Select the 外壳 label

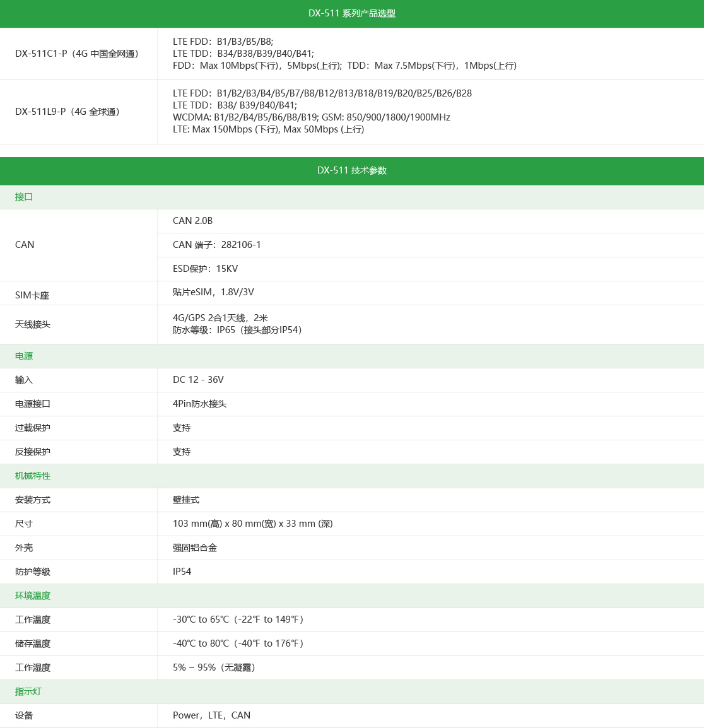coord(24,548)
